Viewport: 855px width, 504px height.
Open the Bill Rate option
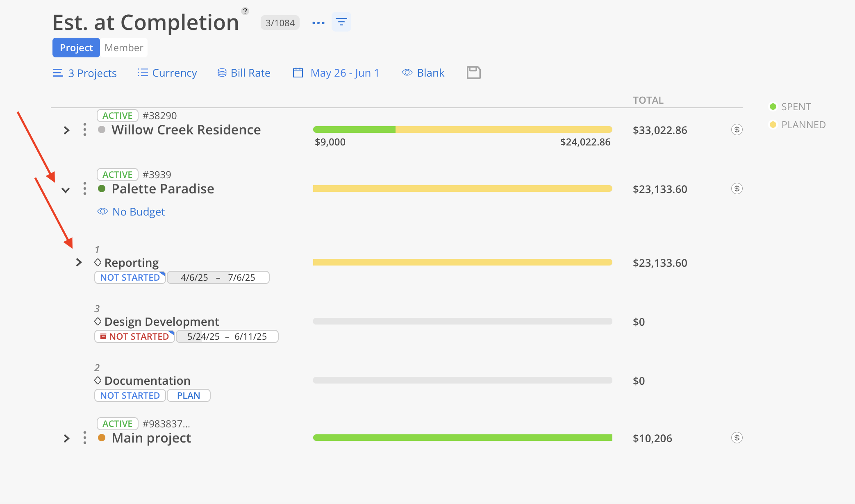click(x=244, y=73)
